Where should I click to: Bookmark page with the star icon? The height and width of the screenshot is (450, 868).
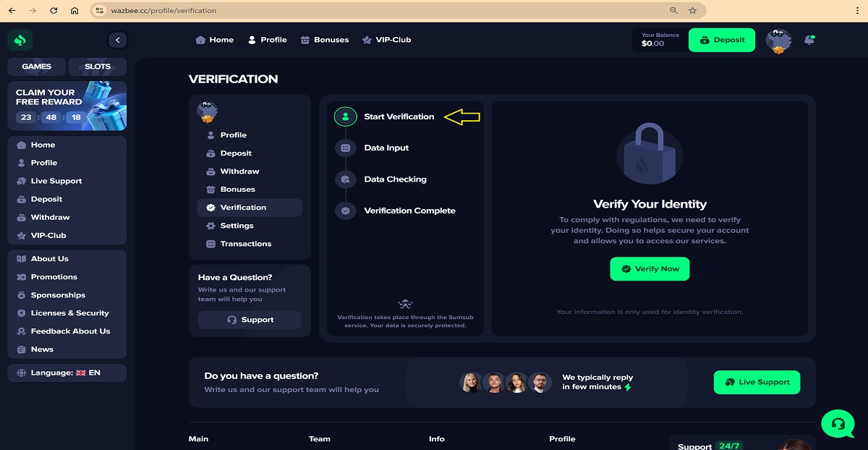click(x=692, y=11)
